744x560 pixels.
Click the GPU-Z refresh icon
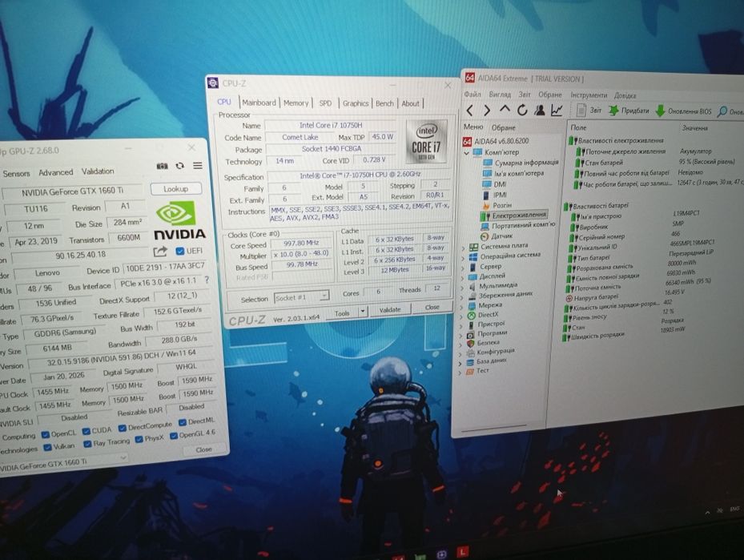click(x=180, y=166)
